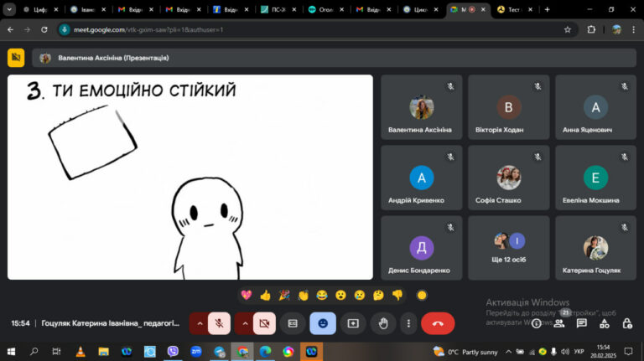Send the thumbs up reaction

(265, 295)
